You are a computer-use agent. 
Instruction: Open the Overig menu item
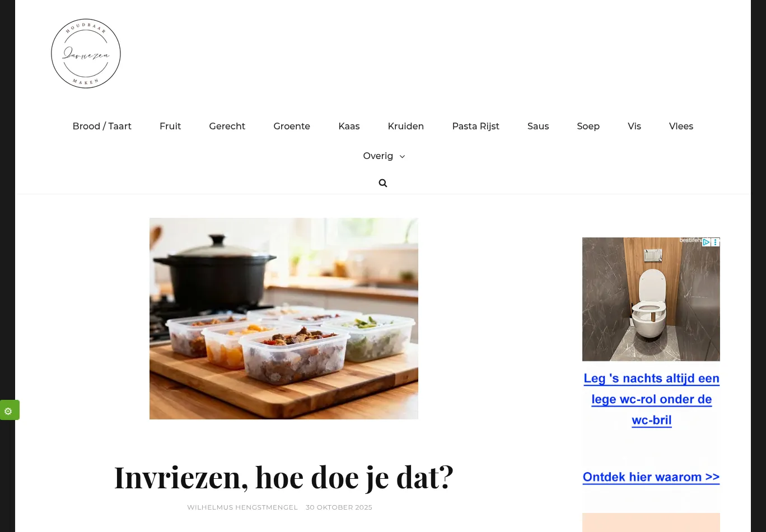[x=378, y=156]
